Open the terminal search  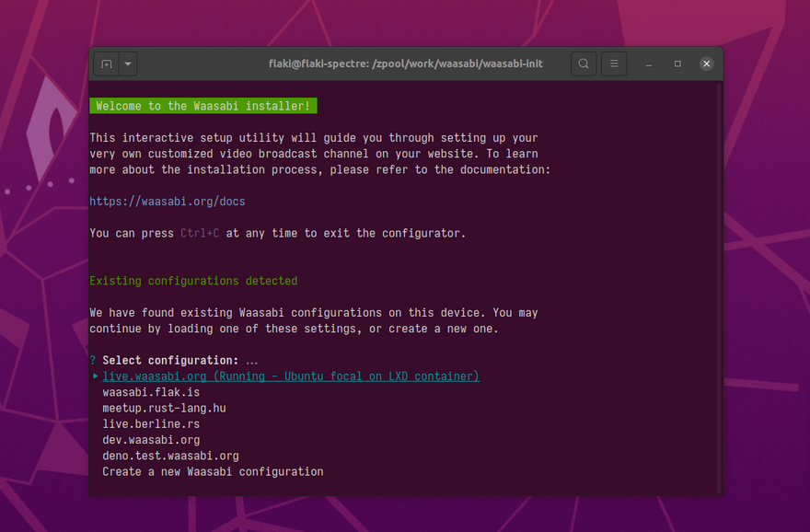[584, 64]
